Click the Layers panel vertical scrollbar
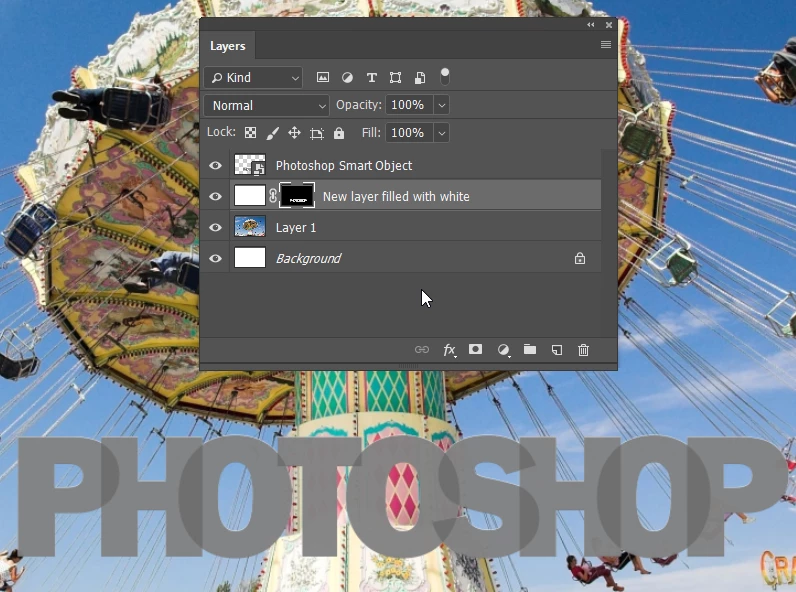 609,243
